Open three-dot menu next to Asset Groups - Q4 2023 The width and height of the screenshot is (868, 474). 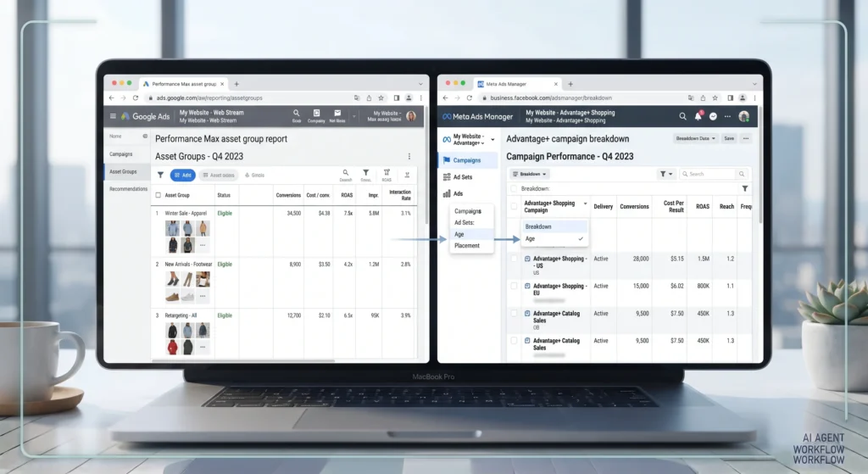(409, 156)
